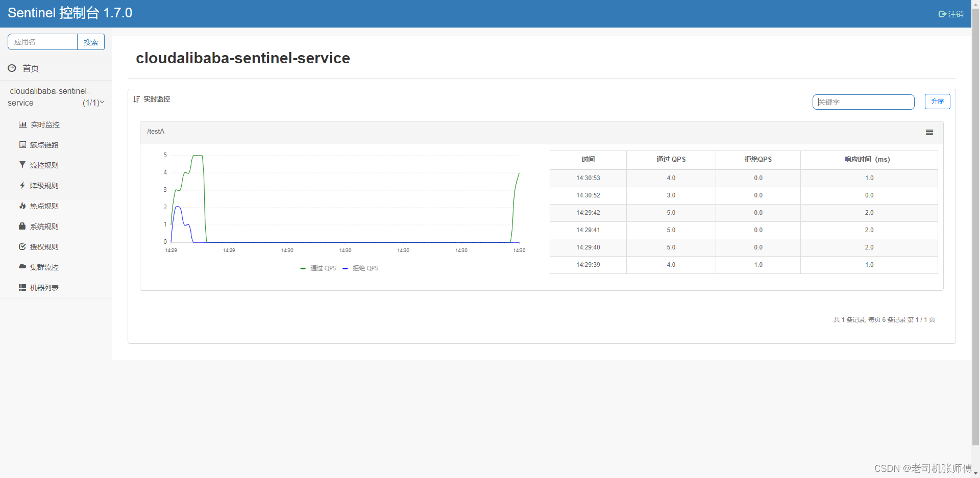Toggle 拒绝 QPS series in chart legend
The height and width of the screenshot is (478, 980).
pyautogui.click(x=360, y=268)
